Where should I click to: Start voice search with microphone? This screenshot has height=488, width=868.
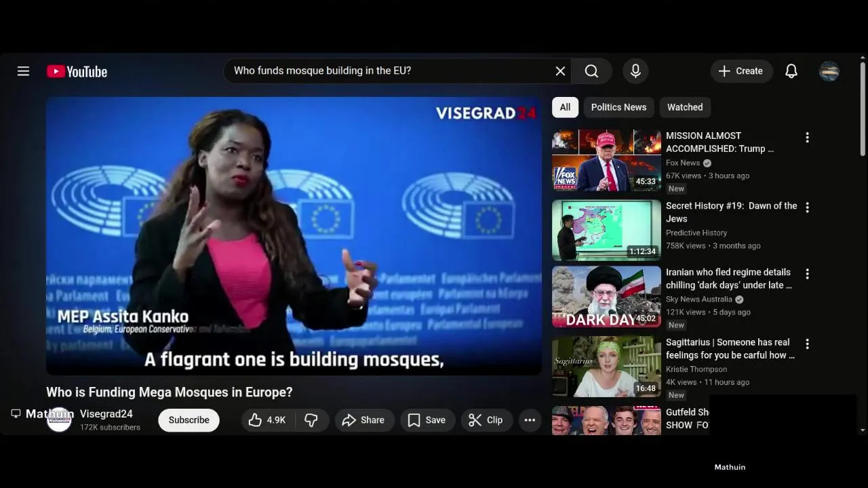point(635,71)
